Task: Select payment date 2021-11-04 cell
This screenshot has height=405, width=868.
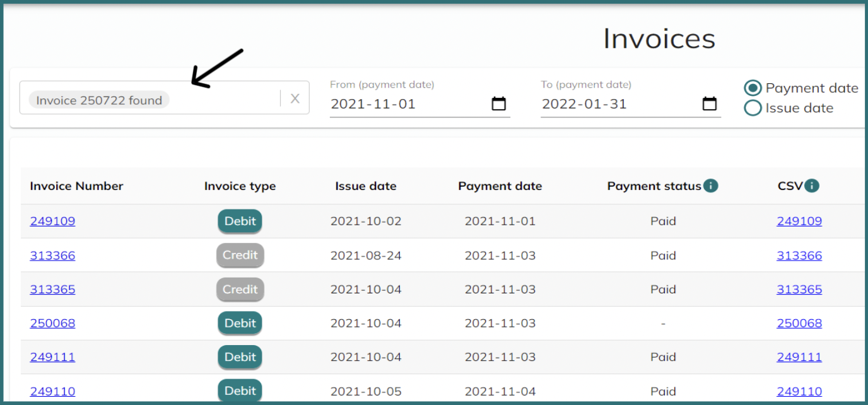Action: point(500,392)
